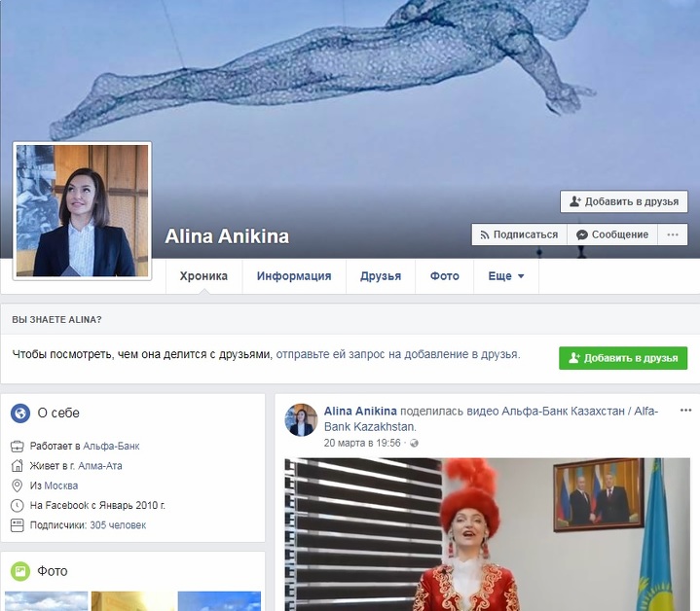Click the Сообщение button
The image size is (700, 611).
[x=612, y=234]
